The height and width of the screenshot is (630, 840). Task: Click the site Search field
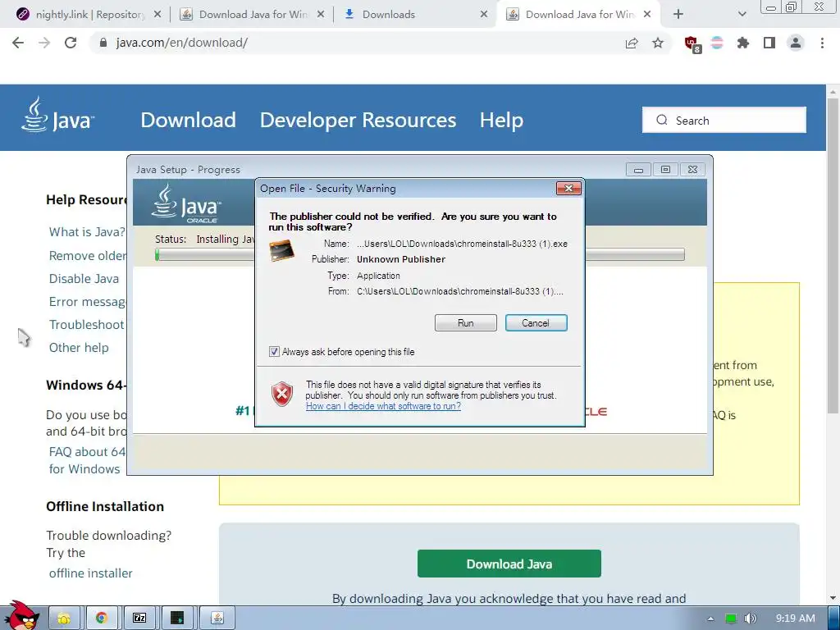[724, 120]
